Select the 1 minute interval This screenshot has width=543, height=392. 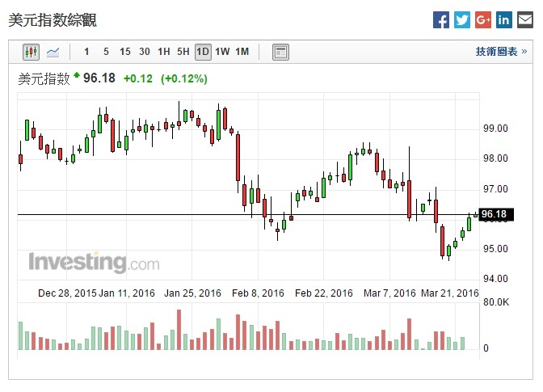(x=87, y=52)
